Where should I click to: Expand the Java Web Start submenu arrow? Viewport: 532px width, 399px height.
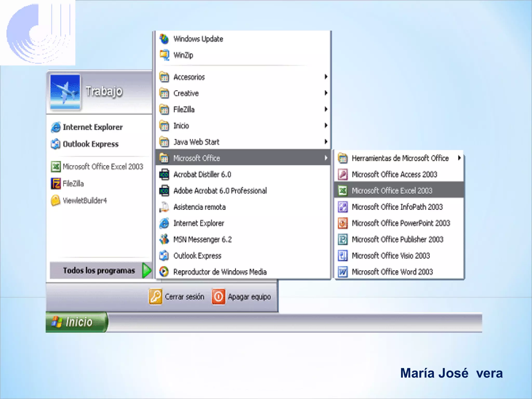(x=326, y=142)
